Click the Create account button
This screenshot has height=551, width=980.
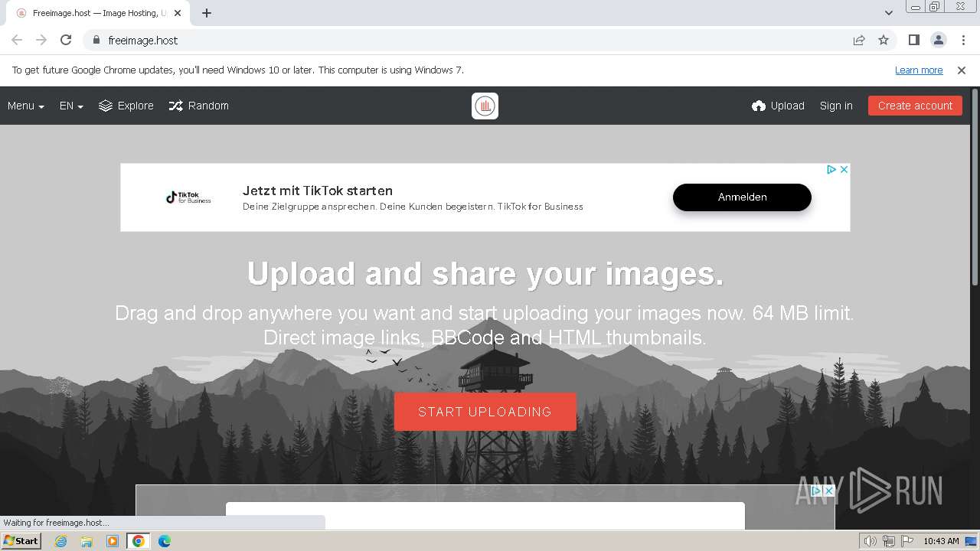915,106
